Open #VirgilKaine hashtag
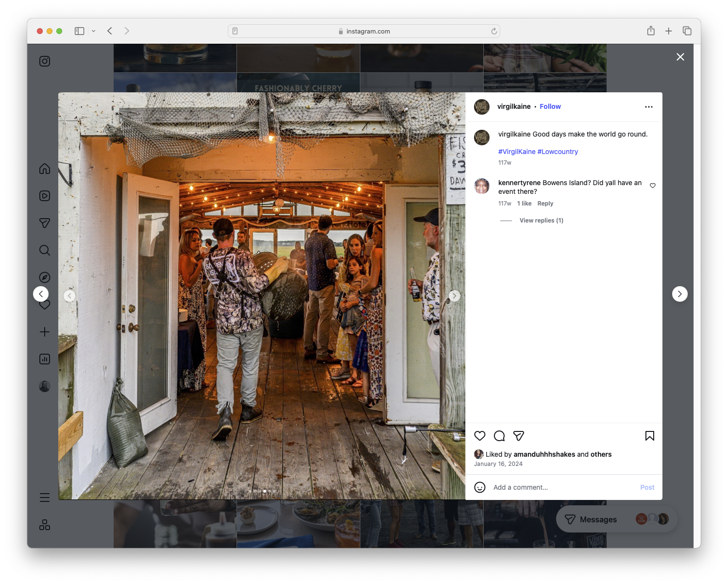728x584 pixels. (517, 152)
